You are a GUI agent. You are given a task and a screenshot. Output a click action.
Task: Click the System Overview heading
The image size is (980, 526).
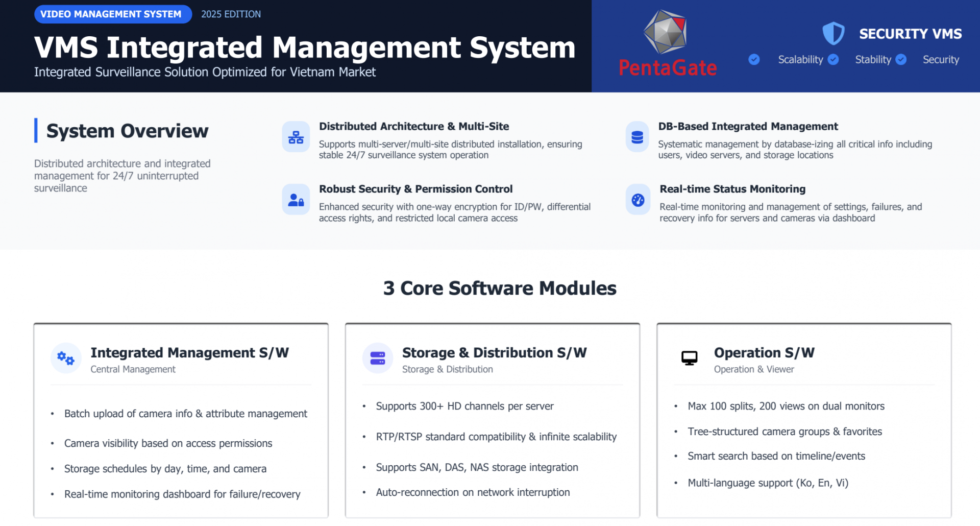coord(127,131)
